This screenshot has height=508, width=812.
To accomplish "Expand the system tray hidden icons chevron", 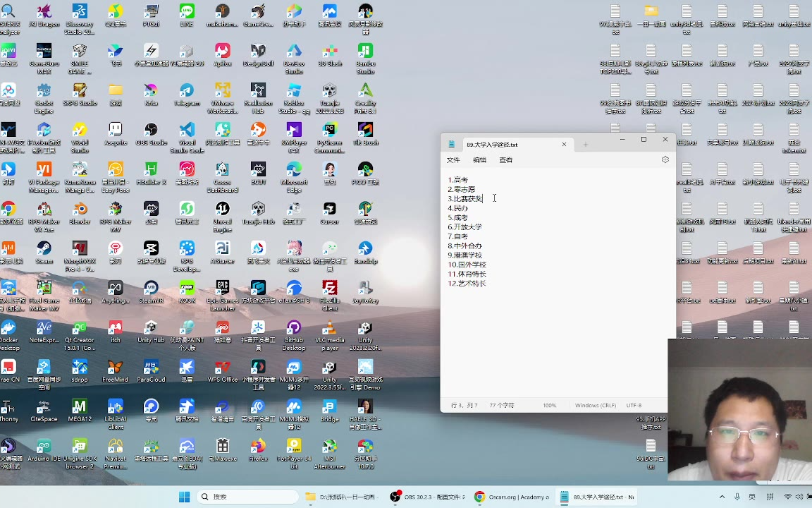I will [722, 497].
